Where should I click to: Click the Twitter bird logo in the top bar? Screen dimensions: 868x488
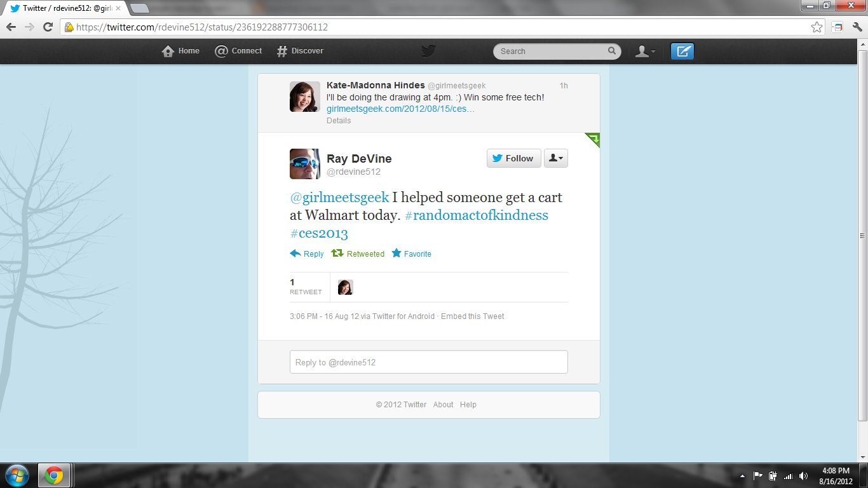(428, 51)
